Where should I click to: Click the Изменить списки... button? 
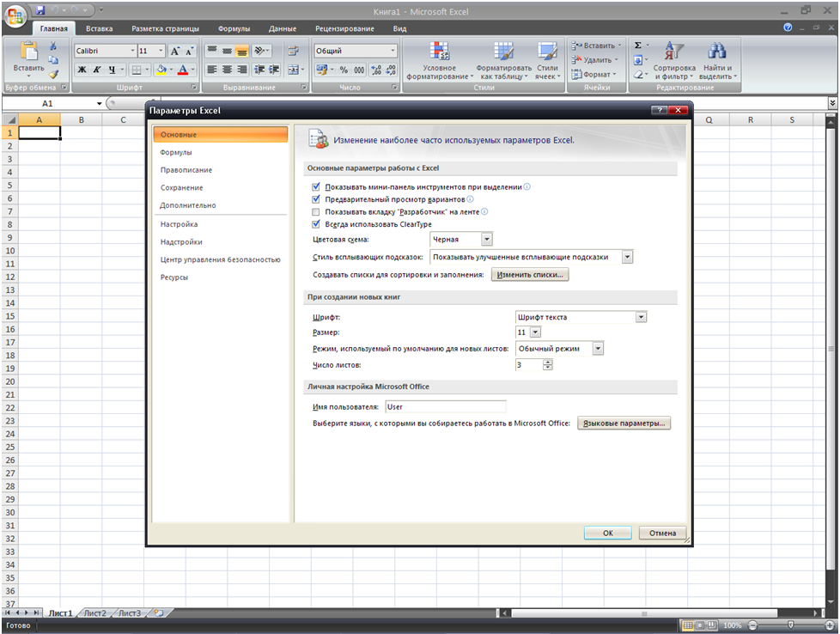point(530,274)
